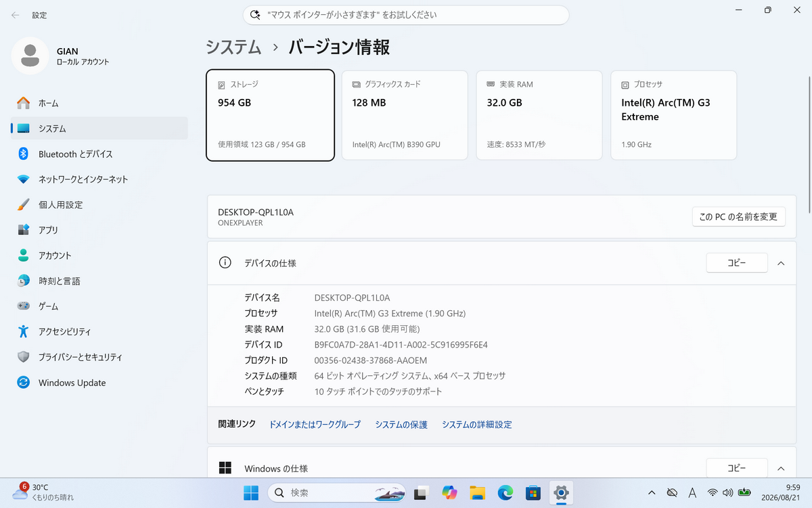812x508 pixels.
Task: Click the settings search box
Action: tap(406, 15)
